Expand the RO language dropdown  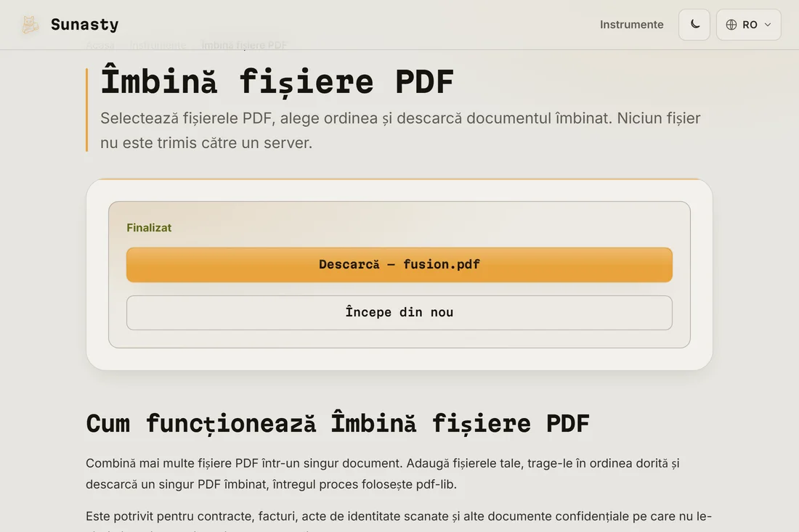(x=748, y=25)
